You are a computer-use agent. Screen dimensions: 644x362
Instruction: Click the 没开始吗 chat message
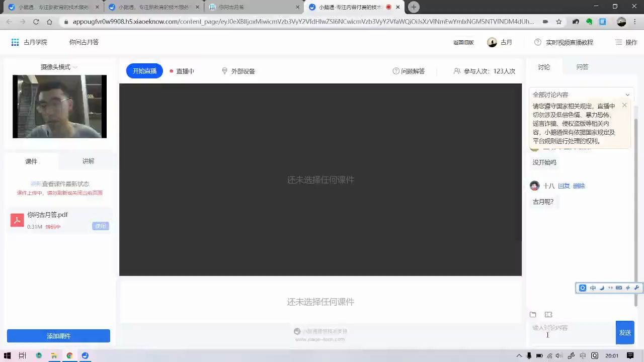(544, 162)
